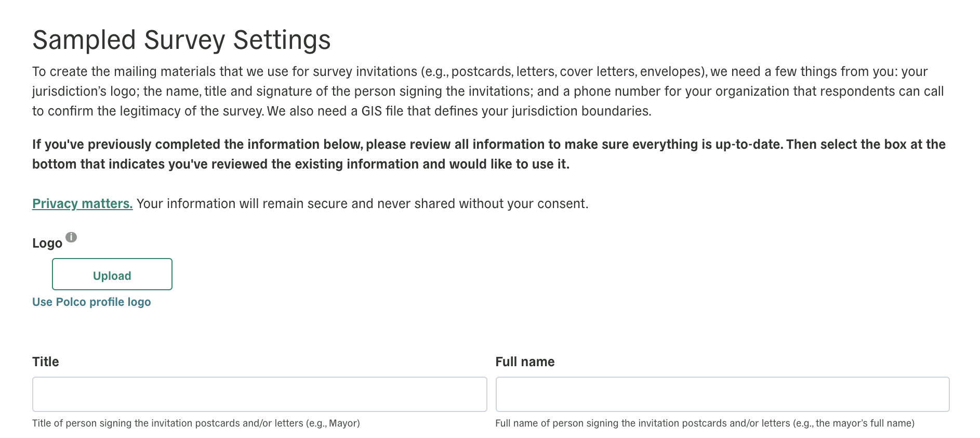The height and width of the screenshot is (438, 980).
Task: Click the bold review-information paragraph
Action: [488, 154]
